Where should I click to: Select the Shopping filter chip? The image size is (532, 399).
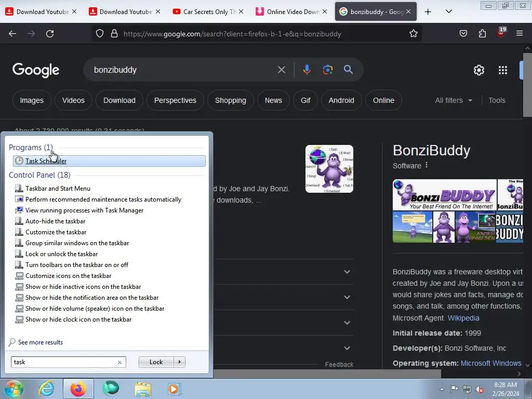(230, 100)
